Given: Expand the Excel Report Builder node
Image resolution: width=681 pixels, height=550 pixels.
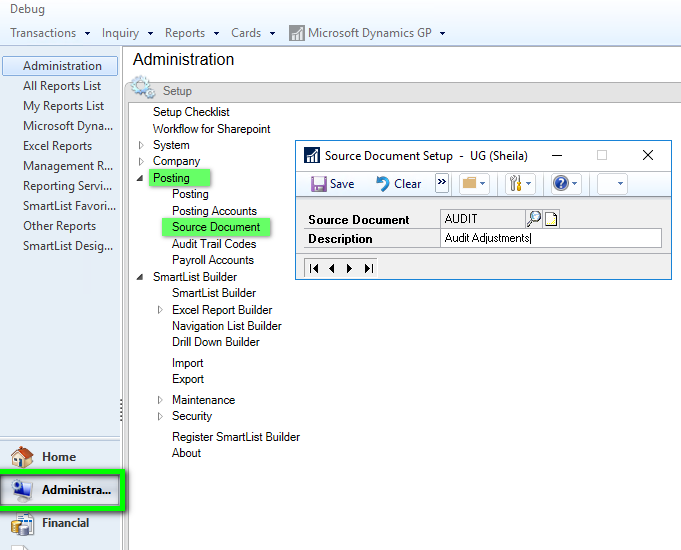Looking at the screenshot, I should pos(160,310).
